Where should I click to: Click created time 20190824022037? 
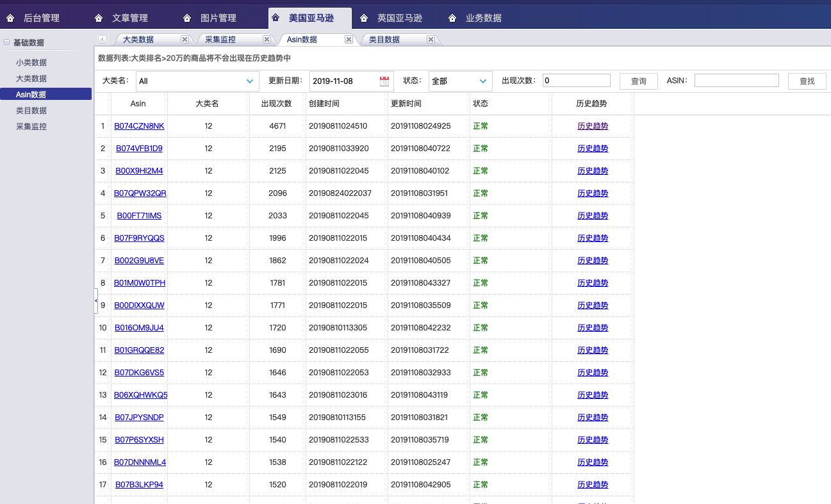coord(340,193)
